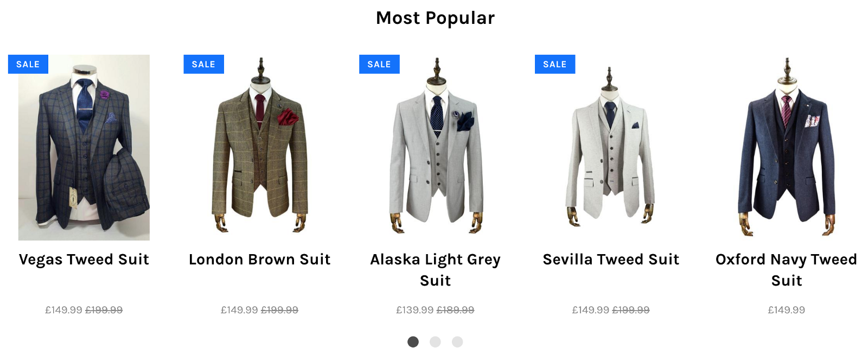Viewport: 868px width, 360px height.
Task: Select the first carousel page dot
Action: 413,342
